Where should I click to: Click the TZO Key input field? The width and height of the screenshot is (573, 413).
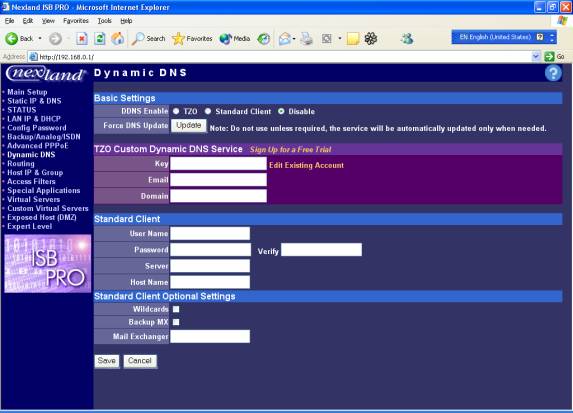[x=219, y=164]
